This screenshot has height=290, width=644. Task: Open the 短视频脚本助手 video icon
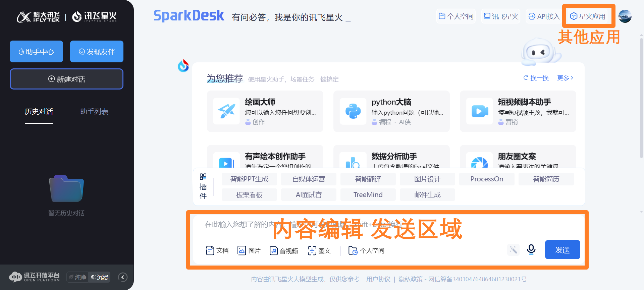pos(479,111)
